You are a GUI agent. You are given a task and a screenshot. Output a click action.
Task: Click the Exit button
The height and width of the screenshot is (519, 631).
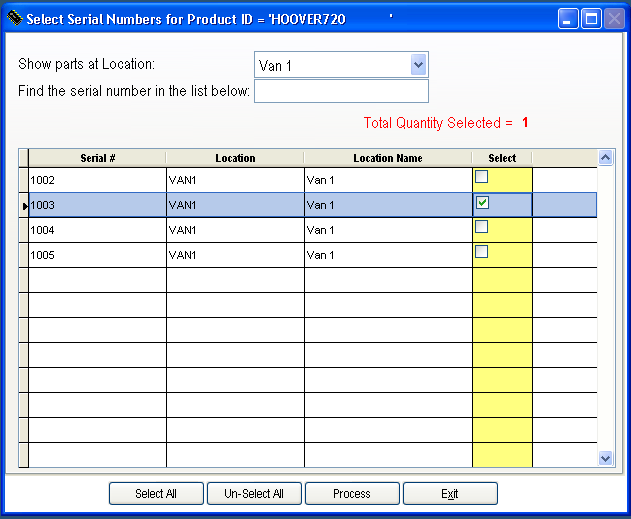coord(450,494)
